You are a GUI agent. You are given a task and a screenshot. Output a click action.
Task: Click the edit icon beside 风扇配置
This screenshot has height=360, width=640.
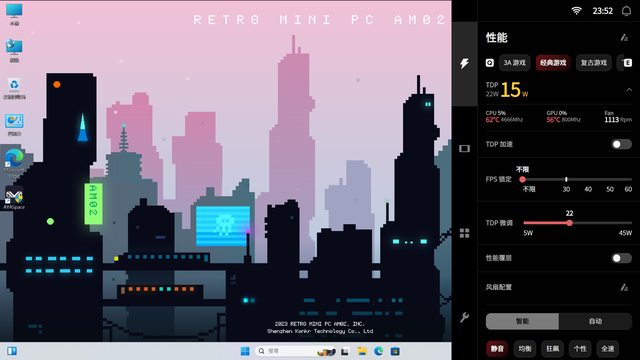click(x=624, y=287)
